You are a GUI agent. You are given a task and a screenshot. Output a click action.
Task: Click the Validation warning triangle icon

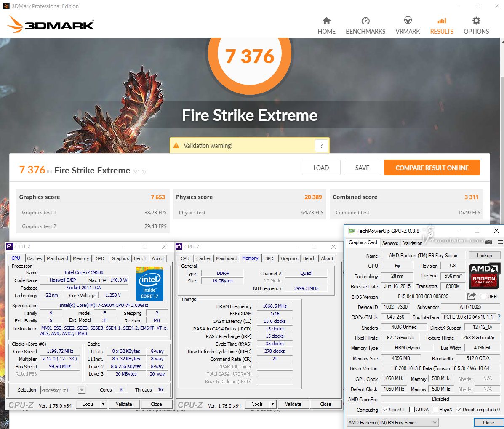[x=176, y=146]
